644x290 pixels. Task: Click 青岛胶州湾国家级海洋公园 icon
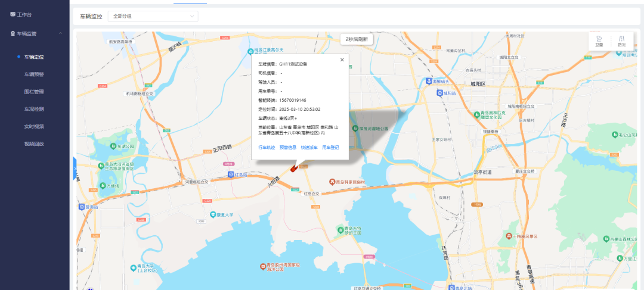[263, 267]
